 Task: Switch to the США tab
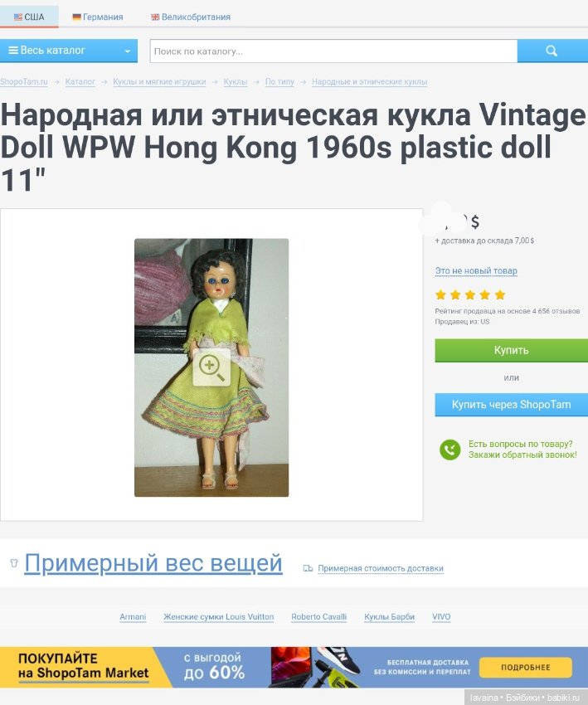tap(29, 17)
